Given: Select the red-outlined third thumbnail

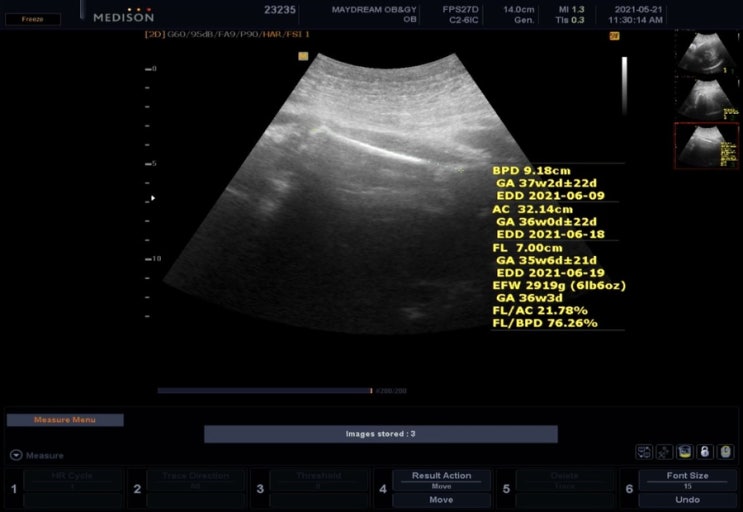Looking at the screenshot, I should (x=706, y=145).
